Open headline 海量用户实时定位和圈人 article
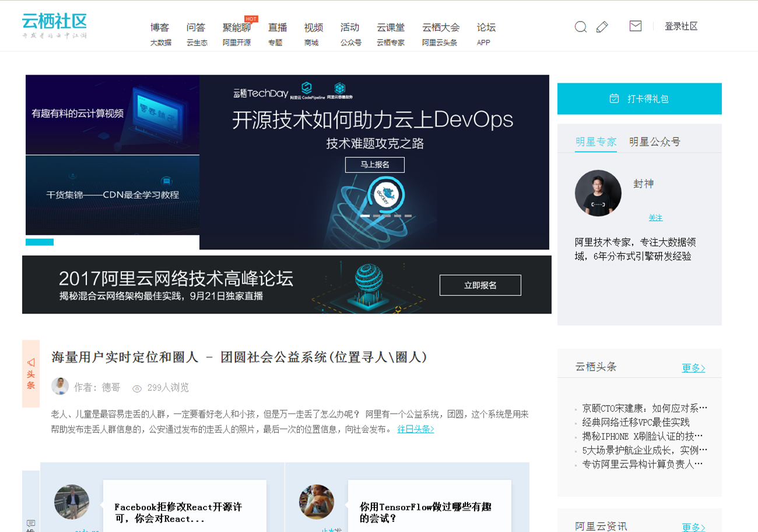Screen dimensions: 758x532 239,357
